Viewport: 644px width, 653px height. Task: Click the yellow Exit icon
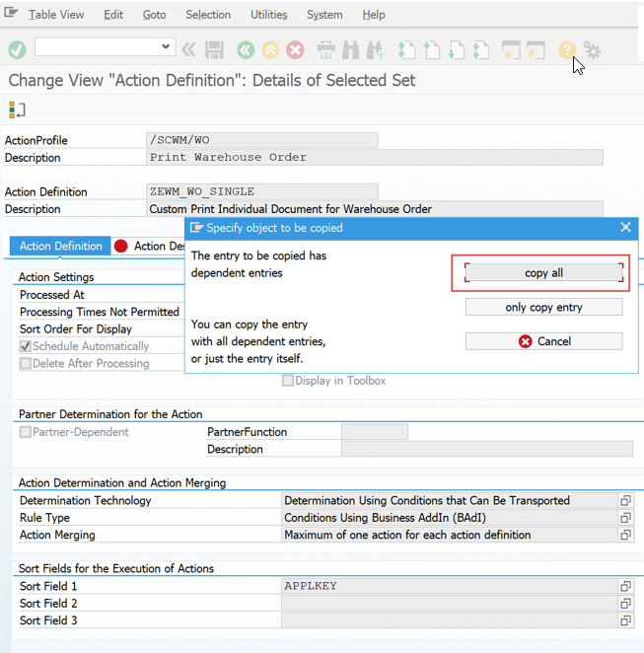click(x=270, y=50)
